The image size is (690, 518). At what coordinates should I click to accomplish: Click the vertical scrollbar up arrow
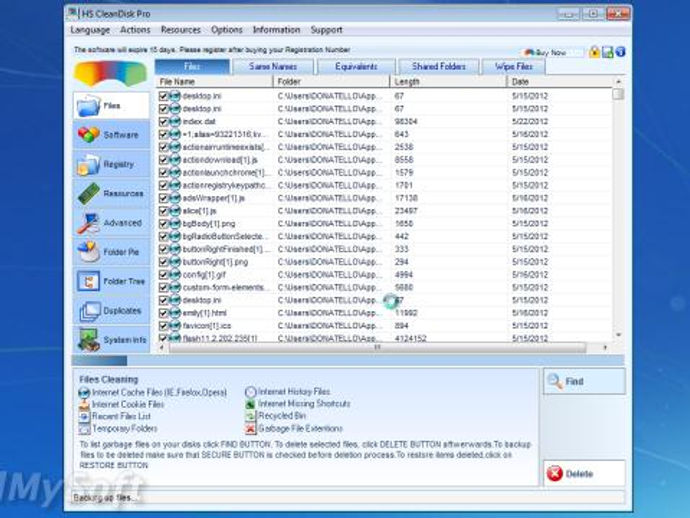(x=618, y=81)
